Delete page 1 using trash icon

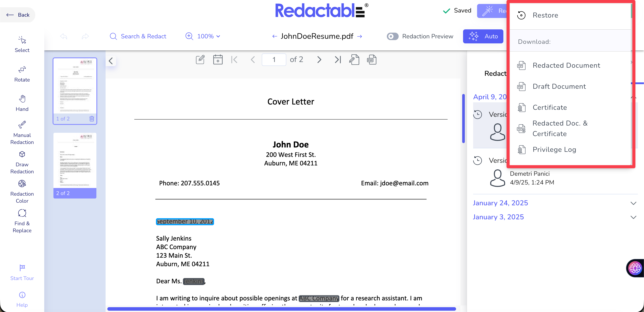(92, 119)
